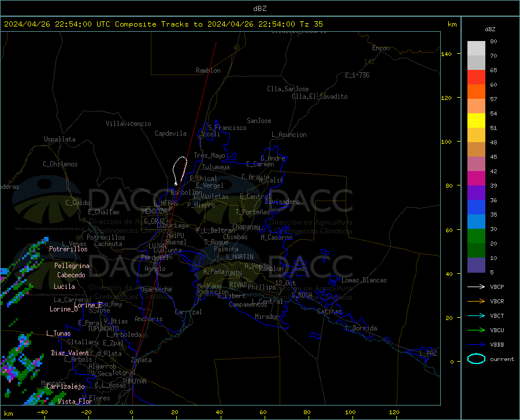Image resolution: width=520 pixels, height=420 pixels.
Task: Click the S_Francisco label
Action: click(x=227, y=128)
